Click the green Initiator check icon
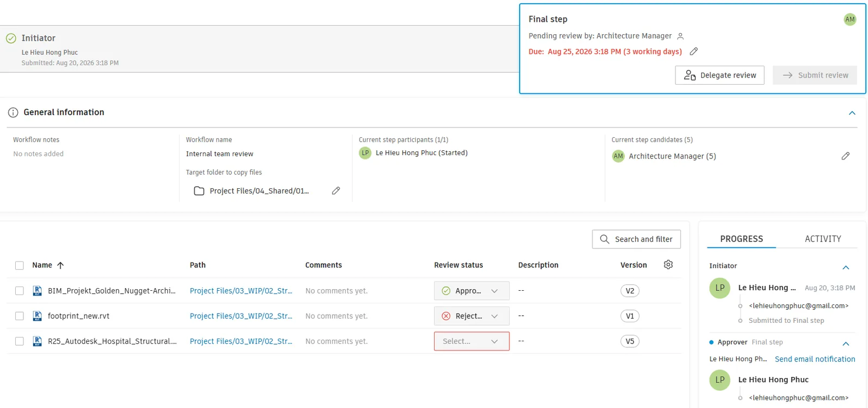 click(11, 38)
